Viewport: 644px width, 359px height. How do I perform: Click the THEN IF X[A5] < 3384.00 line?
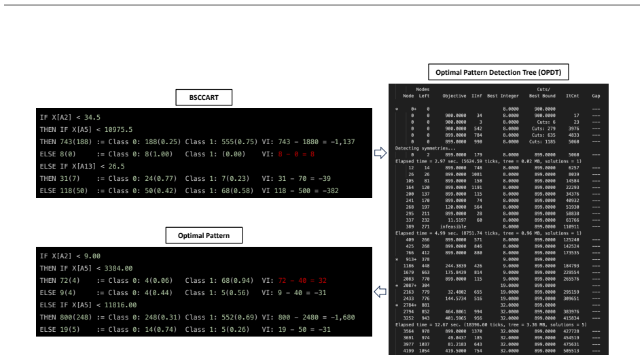pyautogui.click(x=86, y=268)
